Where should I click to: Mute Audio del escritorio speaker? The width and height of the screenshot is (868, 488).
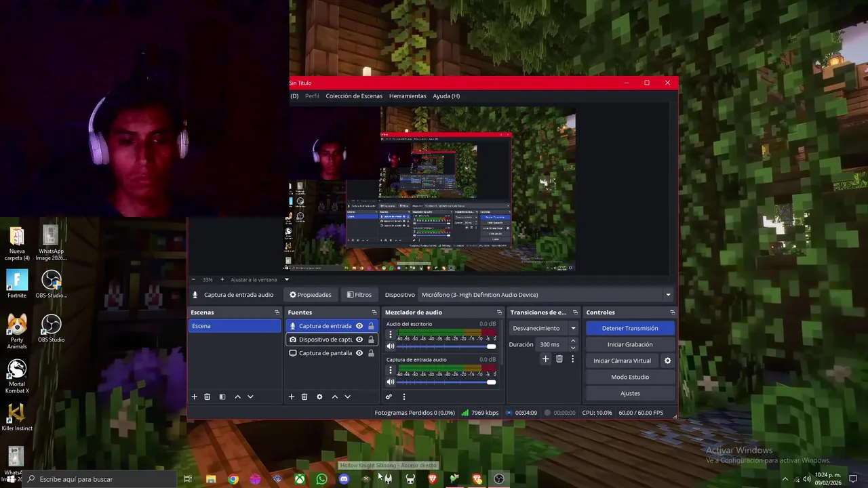(391, 346)
